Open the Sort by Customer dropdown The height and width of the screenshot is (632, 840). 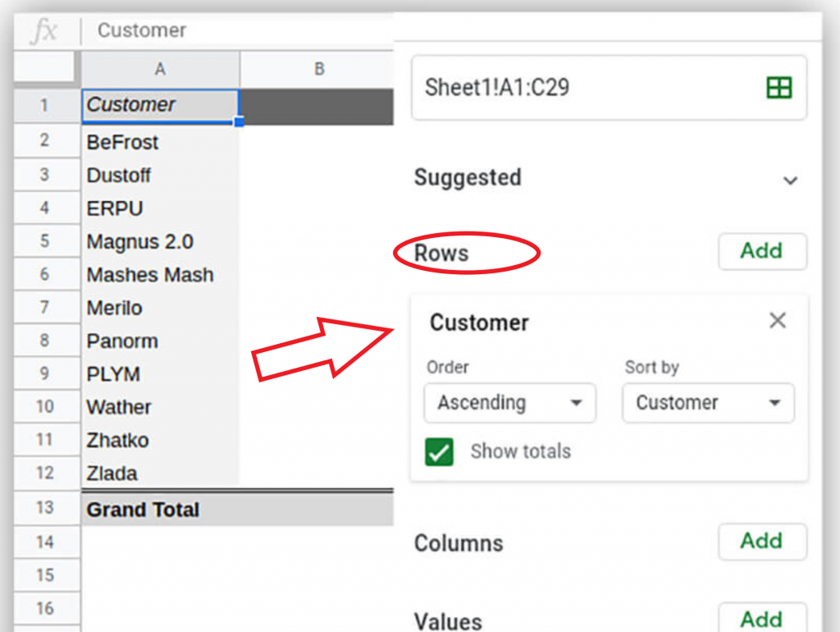(x=708, y=403)
